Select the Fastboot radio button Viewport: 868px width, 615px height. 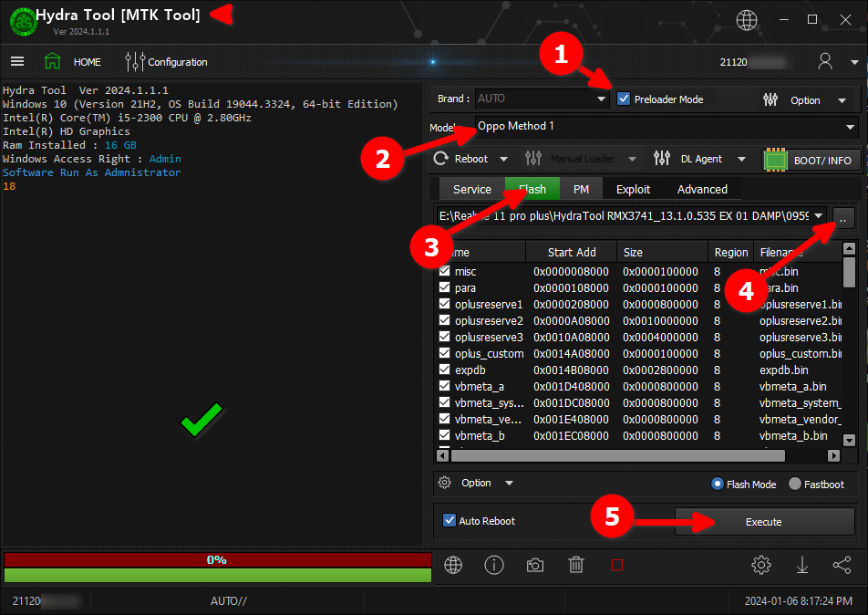pyautogui.click(x=795, y=484)
